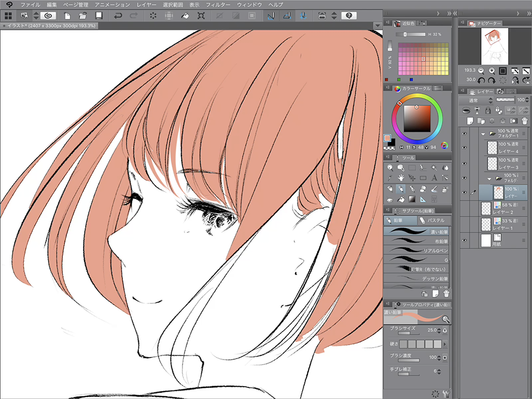Click the fill bucket icon in command bar
The height and width of the screenshot is (399, 532).
185,15
